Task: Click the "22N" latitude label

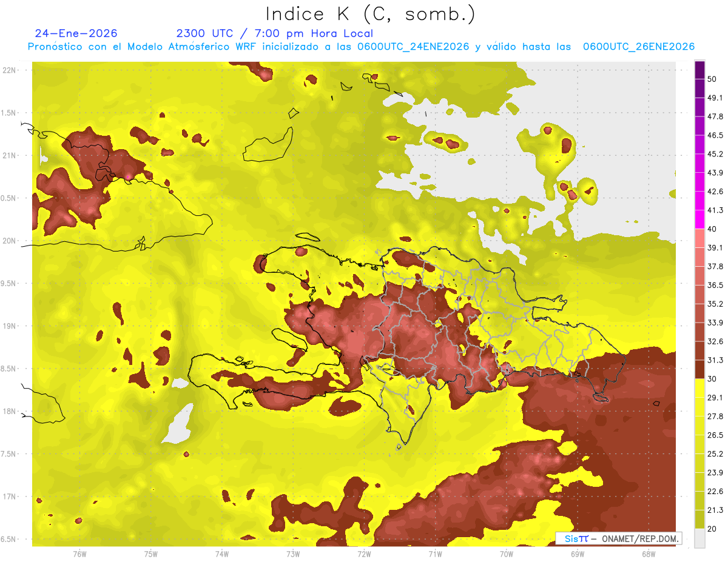Action: click(x=9, y=70)
